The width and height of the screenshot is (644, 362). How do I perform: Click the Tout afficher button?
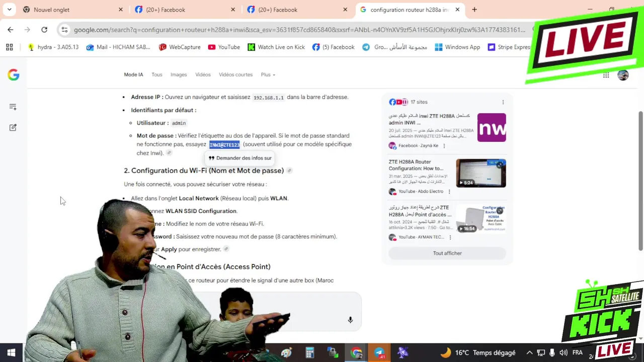tap(447, 253)
